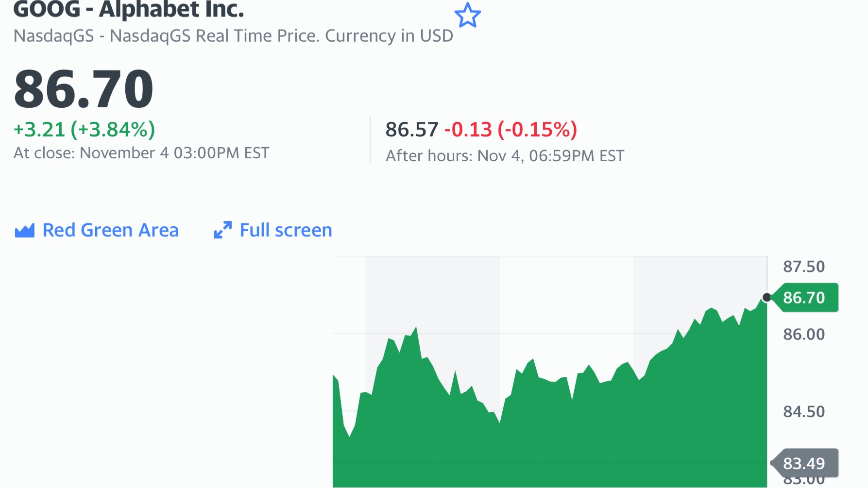Click the area chart type icon
The image size is (868, 488).
coord(25,230)
